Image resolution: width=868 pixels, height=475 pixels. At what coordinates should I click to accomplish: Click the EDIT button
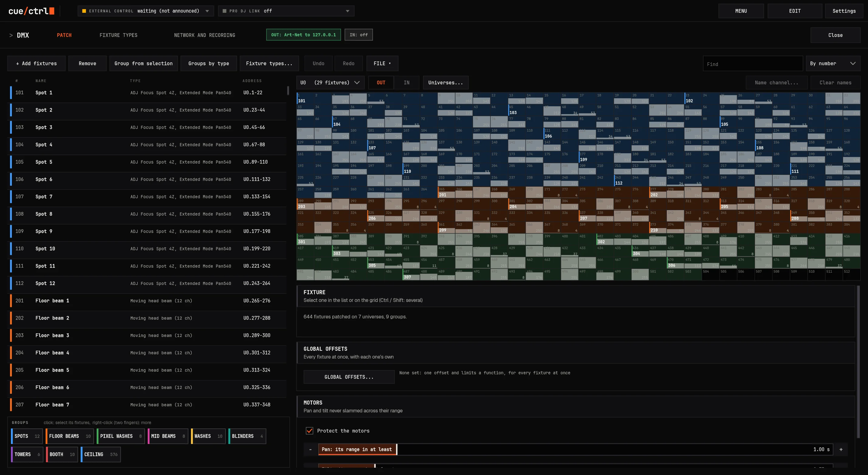tap(794, 11)
